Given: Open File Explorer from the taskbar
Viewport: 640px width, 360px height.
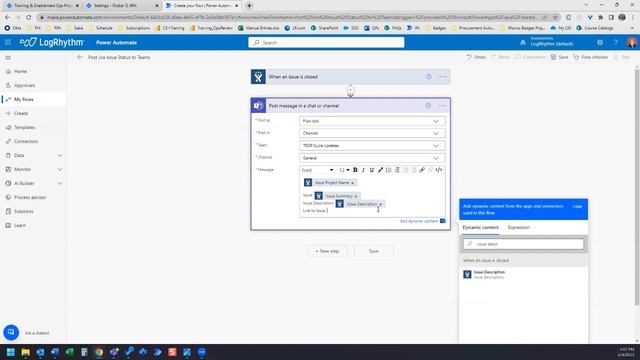Looking at the screenshot, I should 26,352.
